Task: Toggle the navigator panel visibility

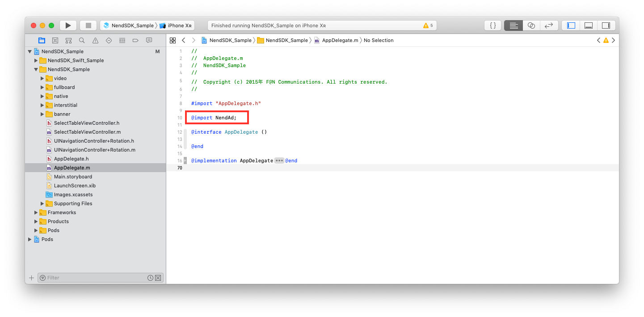Action: pos(571,25)
